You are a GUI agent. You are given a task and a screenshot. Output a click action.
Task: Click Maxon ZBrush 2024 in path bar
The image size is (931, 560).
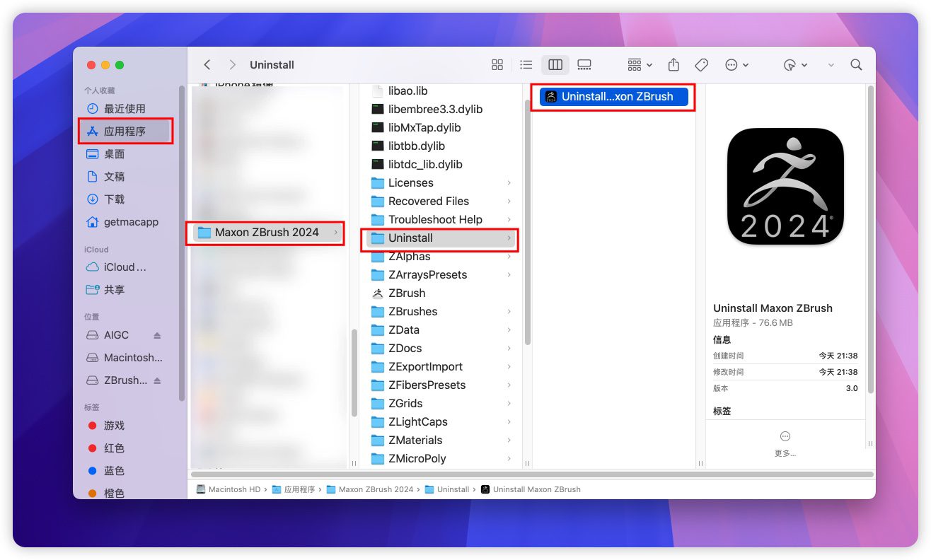375,489
